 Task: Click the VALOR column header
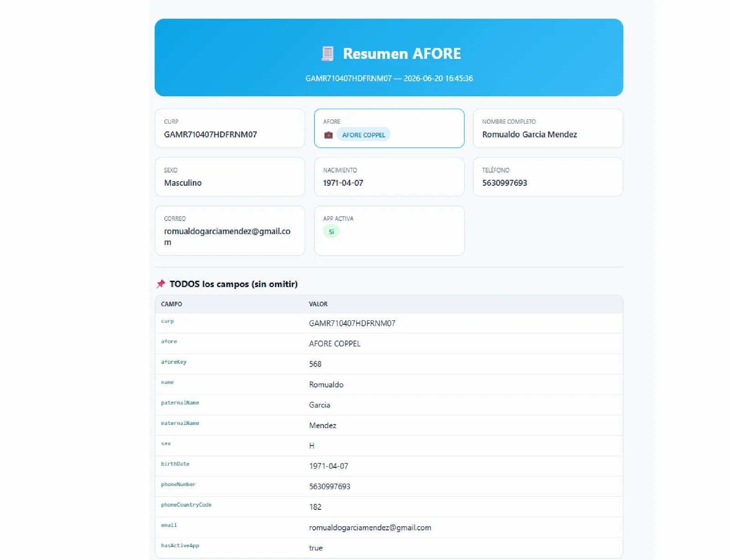pyautogui.click(x=318, y=304)
